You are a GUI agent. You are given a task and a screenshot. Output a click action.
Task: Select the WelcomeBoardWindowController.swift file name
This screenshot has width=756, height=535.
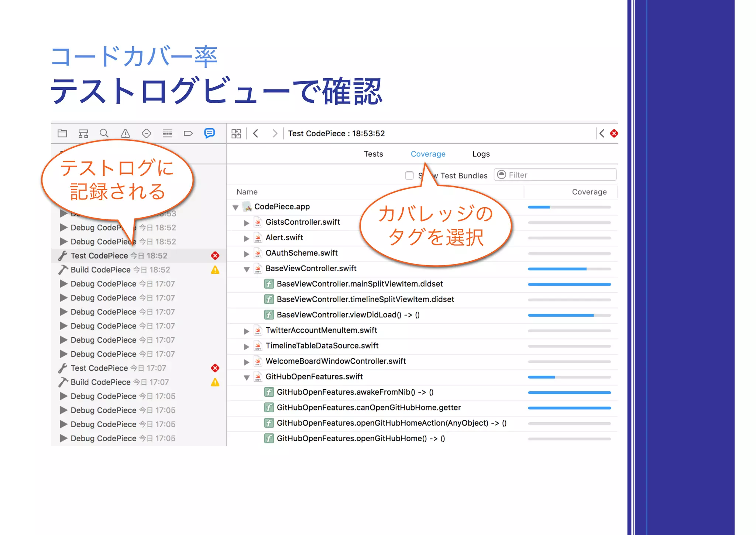336,361
